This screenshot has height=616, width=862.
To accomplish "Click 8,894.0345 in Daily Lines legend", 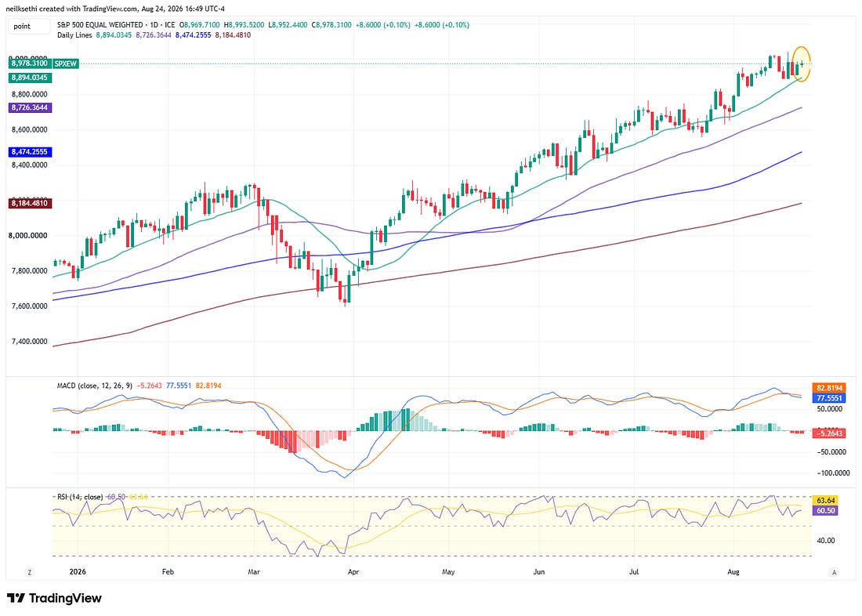I will [x=114, y=35].
